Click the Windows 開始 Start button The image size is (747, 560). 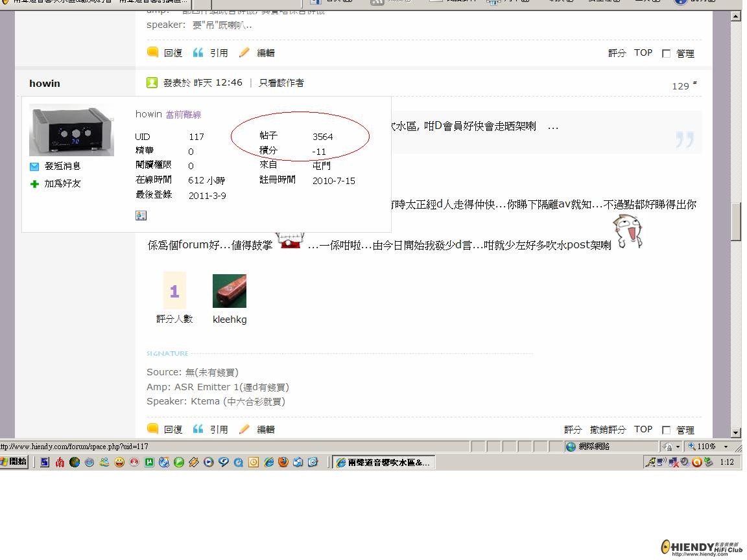click(14, 461)
